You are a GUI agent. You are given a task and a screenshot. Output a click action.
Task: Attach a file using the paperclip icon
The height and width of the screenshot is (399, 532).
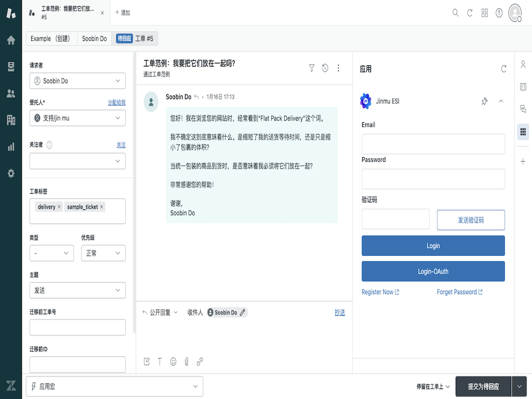[187, 362]
